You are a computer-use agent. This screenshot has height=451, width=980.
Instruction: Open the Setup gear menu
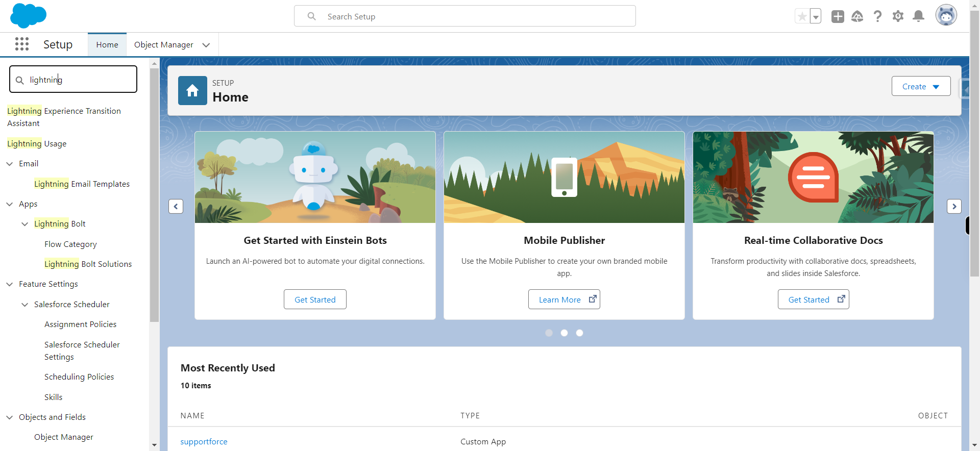(898, 16)
